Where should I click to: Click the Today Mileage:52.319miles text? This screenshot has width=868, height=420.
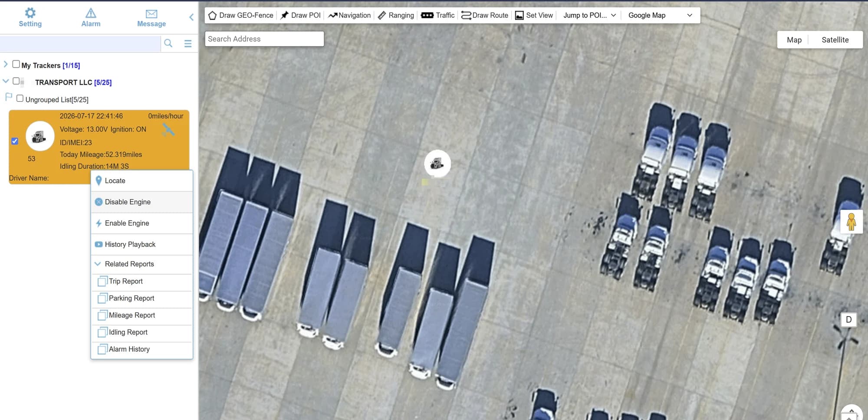pyautogui.click(x=101, y=154)
